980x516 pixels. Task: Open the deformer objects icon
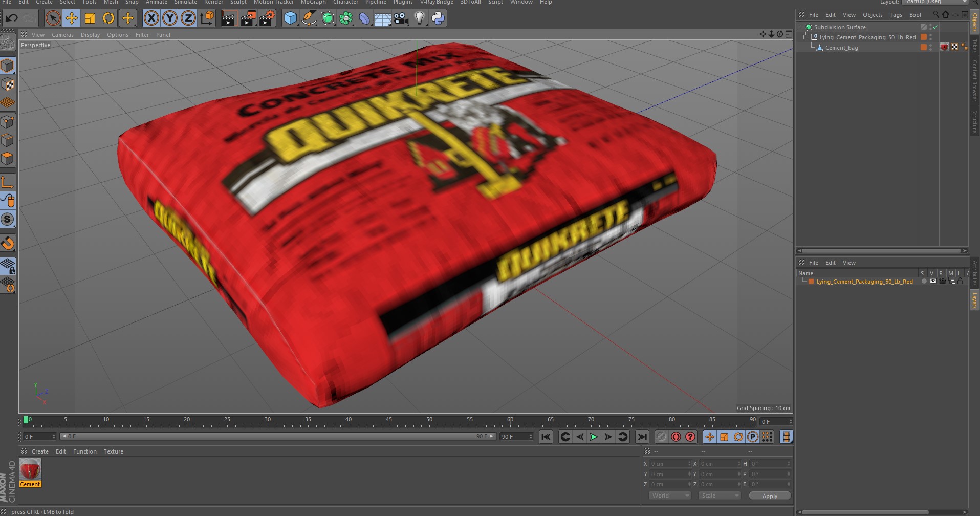pos(364,18)
